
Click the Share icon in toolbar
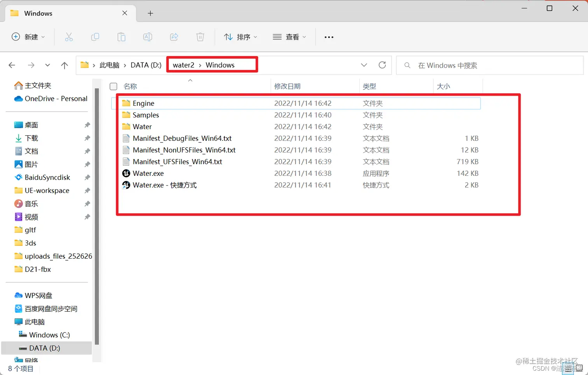click(x=174, y=37)
